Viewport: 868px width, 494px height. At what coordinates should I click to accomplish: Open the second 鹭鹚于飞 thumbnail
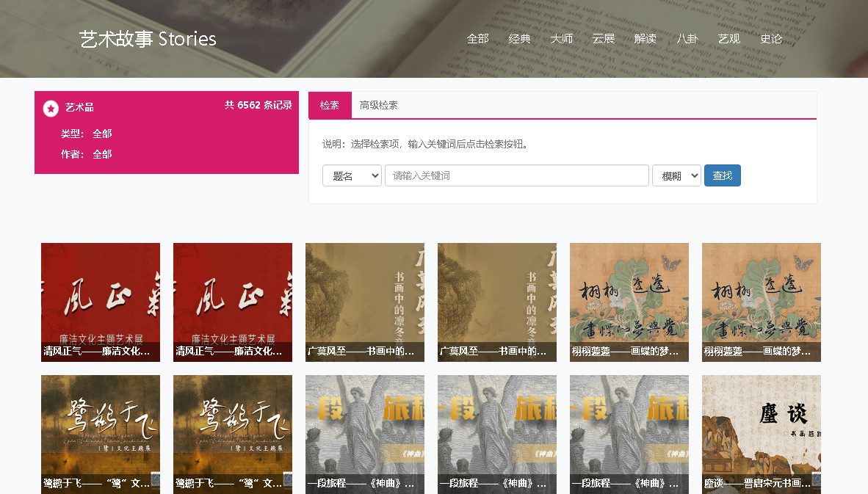[233, 435]
